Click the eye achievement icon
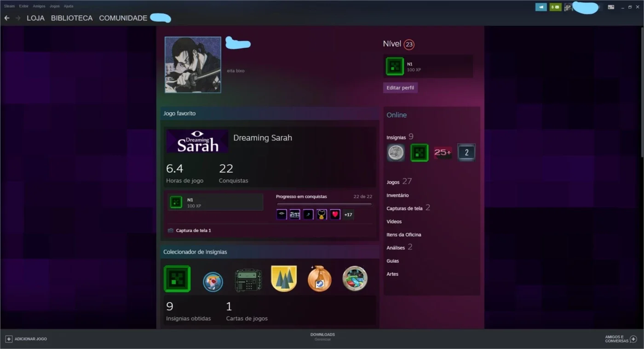The width and height of the screenshot is (644, 349). 282,215
